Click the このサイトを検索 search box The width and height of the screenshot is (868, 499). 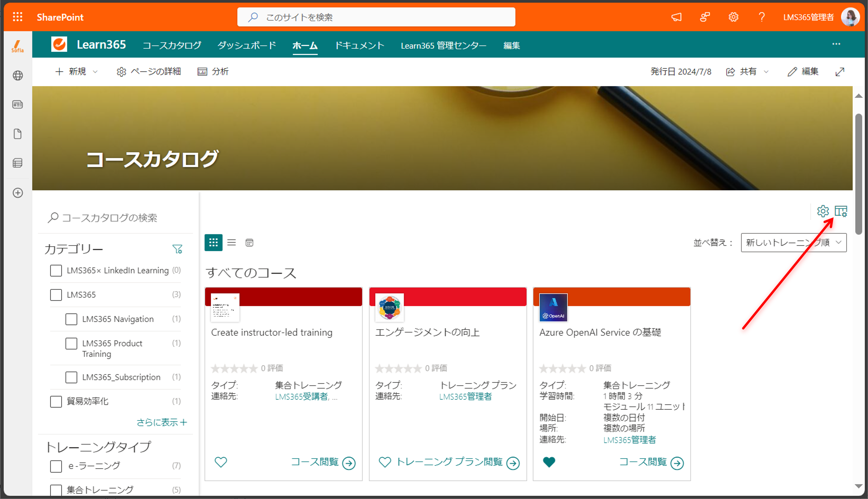(x=376, y=17)
